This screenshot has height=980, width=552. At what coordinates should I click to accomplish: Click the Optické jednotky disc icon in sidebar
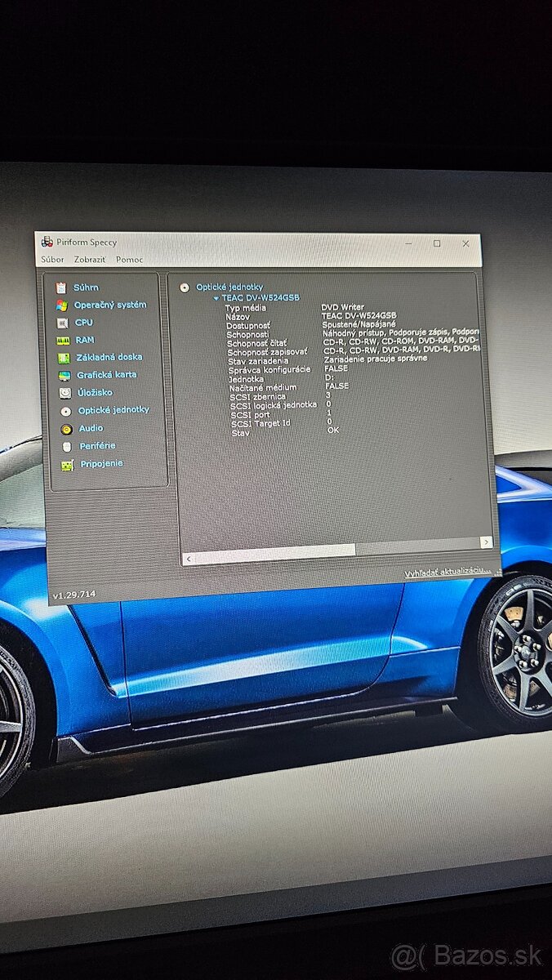pos(65,411)
